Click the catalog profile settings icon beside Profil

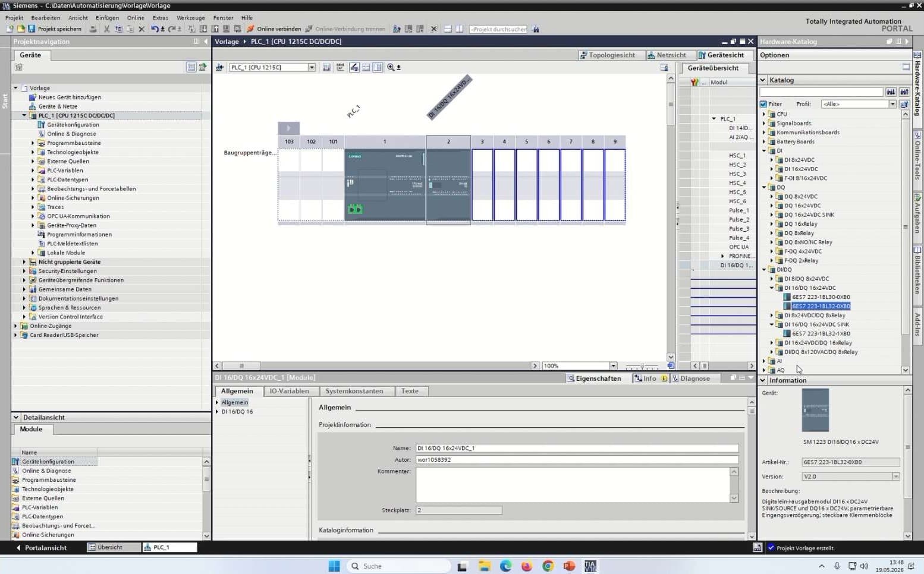point(904,104)
